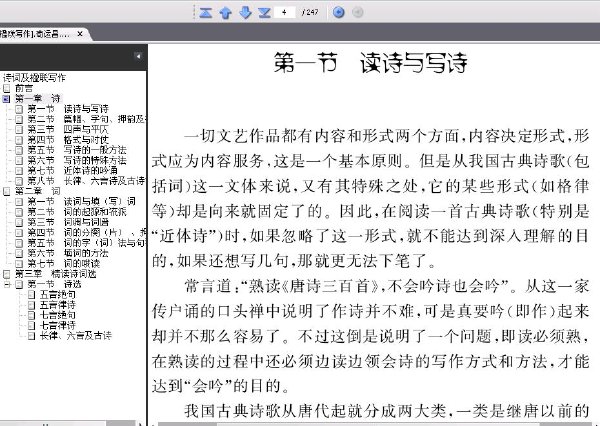
Task: Click the page heading 第一节 读诗与写诗
Action: [370, 63]
